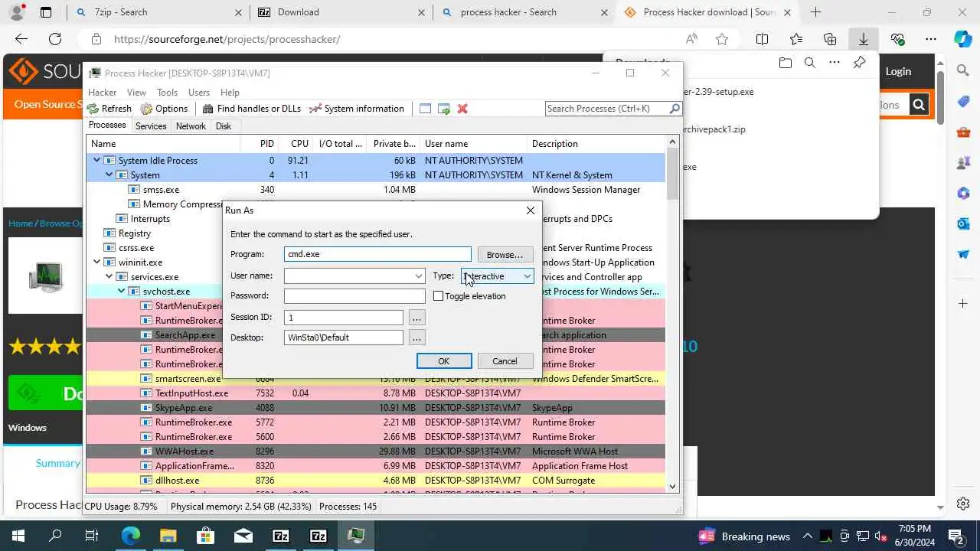Open Edge settings and more menu
The height and width of the screenshot is (551, 980).
pyautogui.click(x=931, y=39)
